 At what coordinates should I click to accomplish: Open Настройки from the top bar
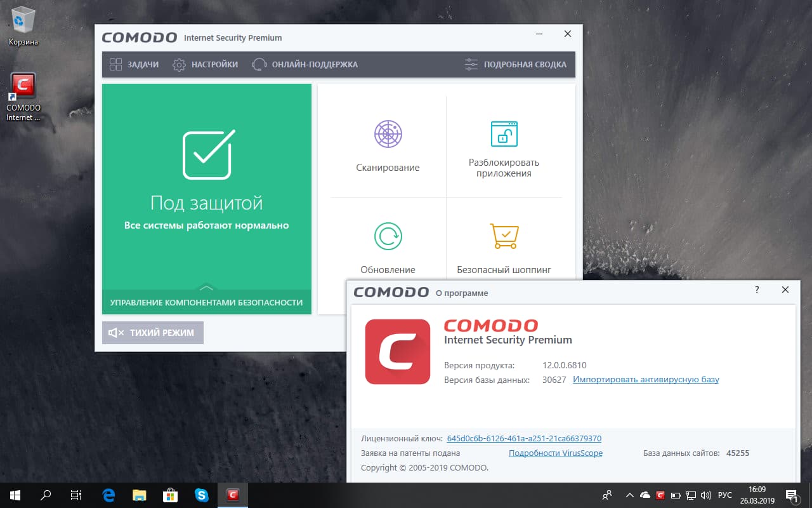pyautogui.click(x=205, y=64)
